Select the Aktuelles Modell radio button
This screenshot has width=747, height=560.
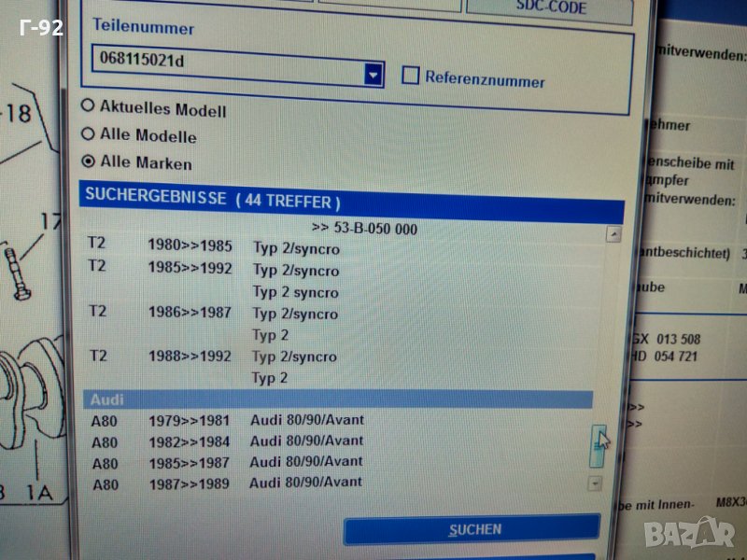coord(89,106)
